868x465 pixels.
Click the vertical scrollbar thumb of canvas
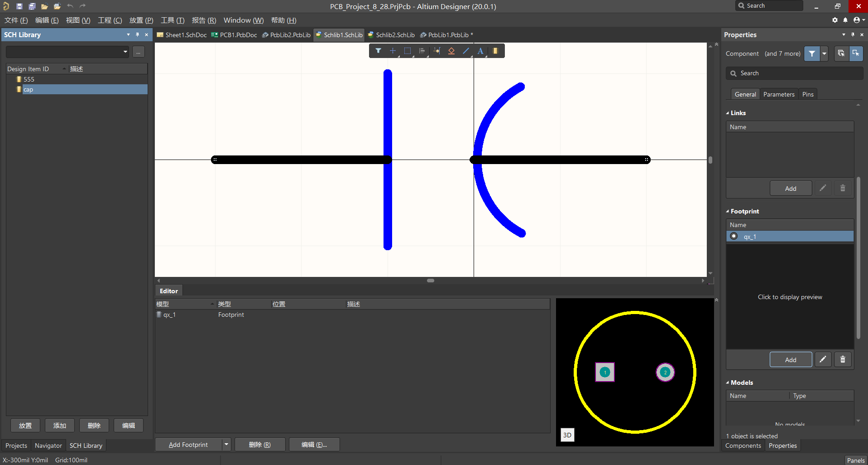click(710, 160)
